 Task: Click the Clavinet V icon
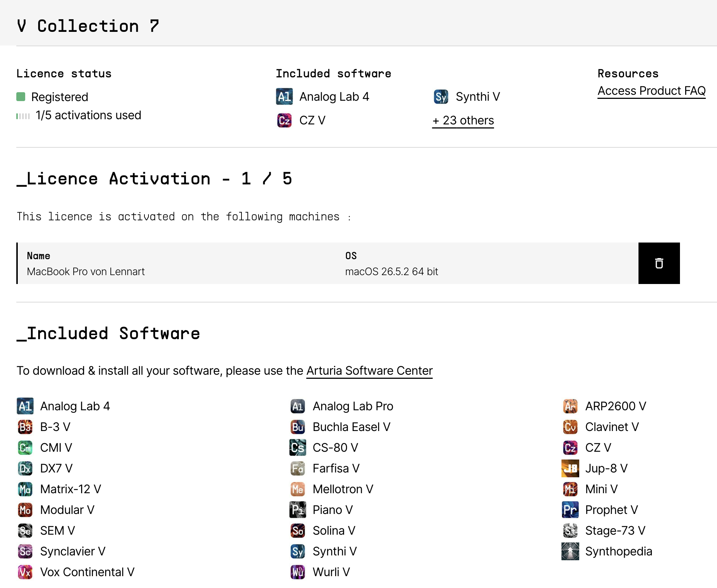(570, 427)
